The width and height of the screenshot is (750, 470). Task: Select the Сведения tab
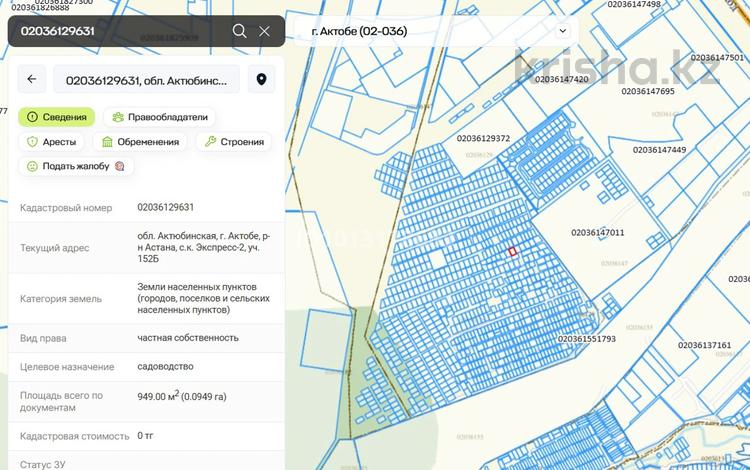click(x=56, y=117)
